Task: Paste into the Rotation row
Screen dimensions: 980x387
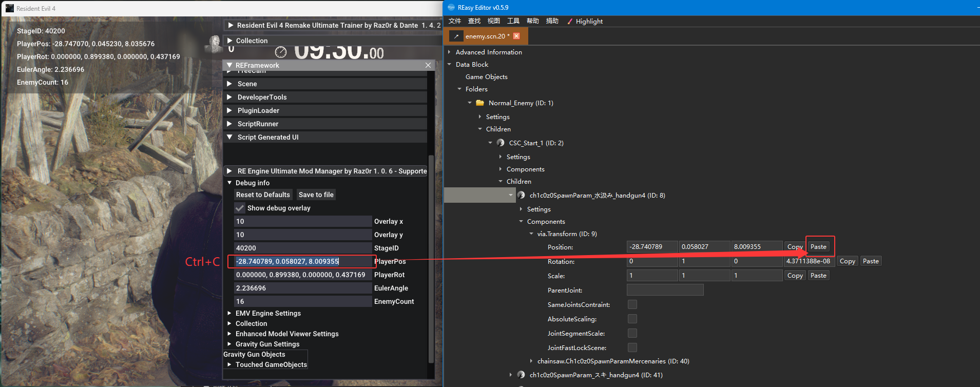Action: pos(871,261)
